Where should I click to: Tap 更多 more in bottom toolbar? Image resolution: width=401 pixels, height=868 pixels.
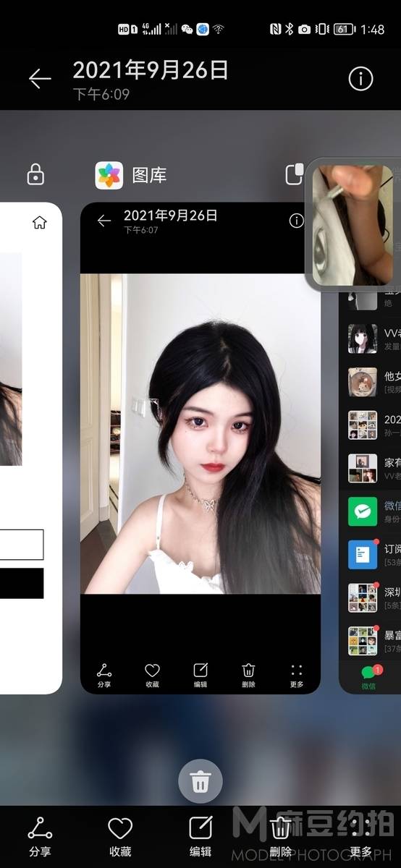[x=360, y=837]
